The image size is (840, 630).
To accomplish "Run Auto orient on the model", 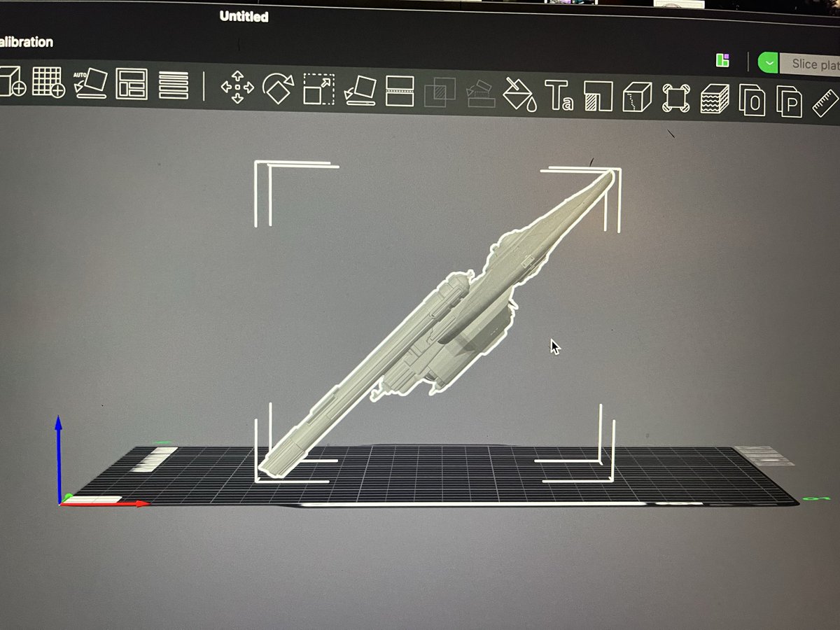I will [x=91, y=83].
